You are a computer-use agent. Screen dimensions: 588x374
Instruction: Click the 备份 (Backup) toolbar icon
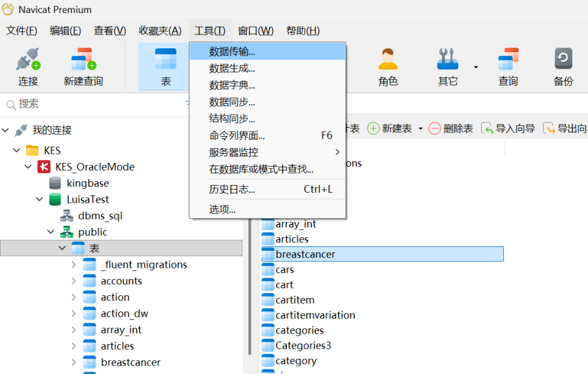pyautogui.click(x=563, y=67)
